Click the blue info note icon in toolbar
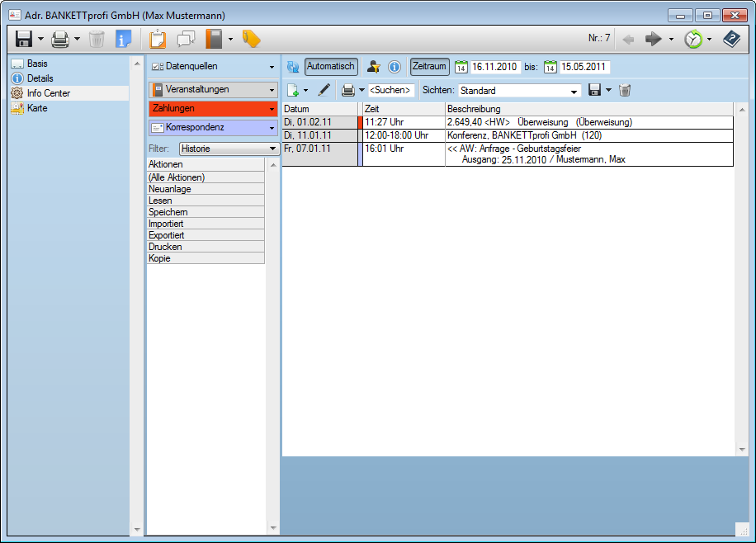Viewport: 756px width, 543px height. coord(124,39)
